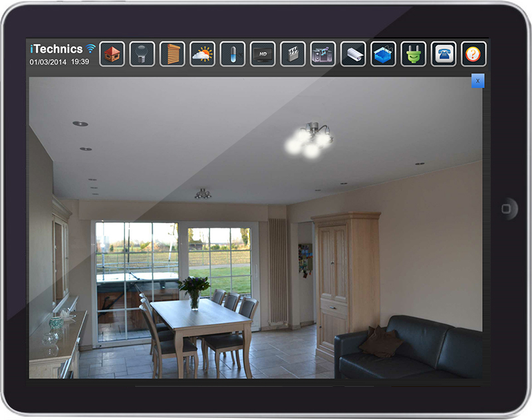Viewport: 532px width, 420px height.
Task: View the security camera icon
Action: tap(353, 54)
